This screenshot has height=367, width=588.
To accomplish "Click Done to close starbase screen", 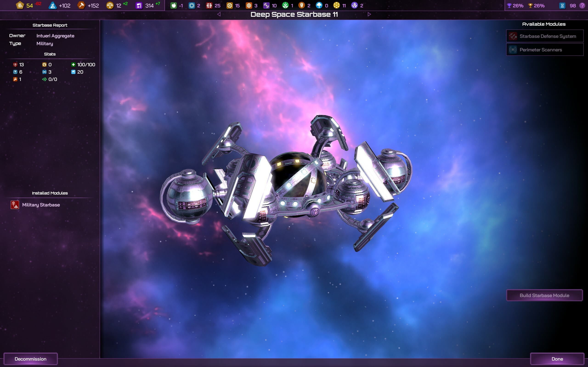I will (557, 359).
